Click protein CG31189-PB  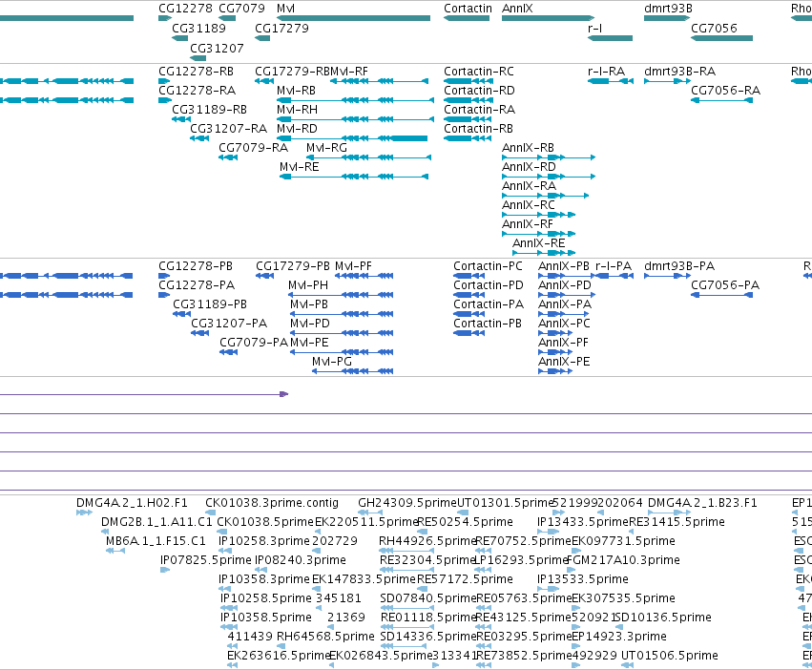point(181,314)
